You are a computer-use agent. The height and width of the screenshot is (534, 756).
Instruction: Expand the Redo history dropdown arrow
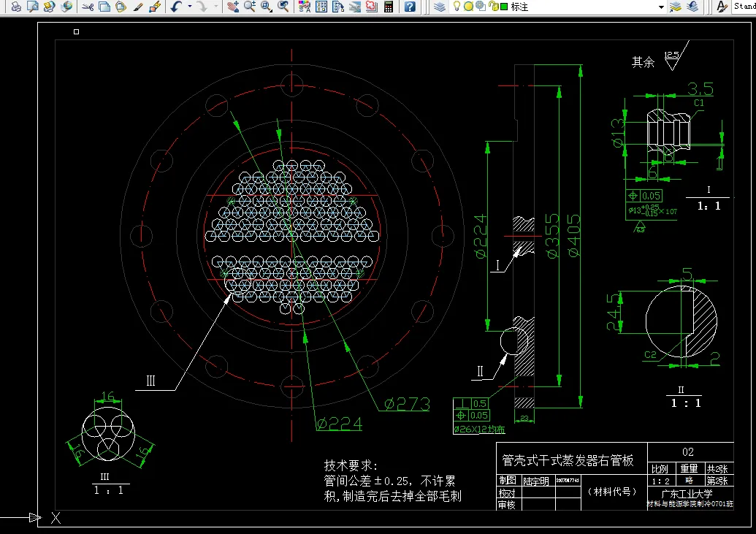pos(215,7)
